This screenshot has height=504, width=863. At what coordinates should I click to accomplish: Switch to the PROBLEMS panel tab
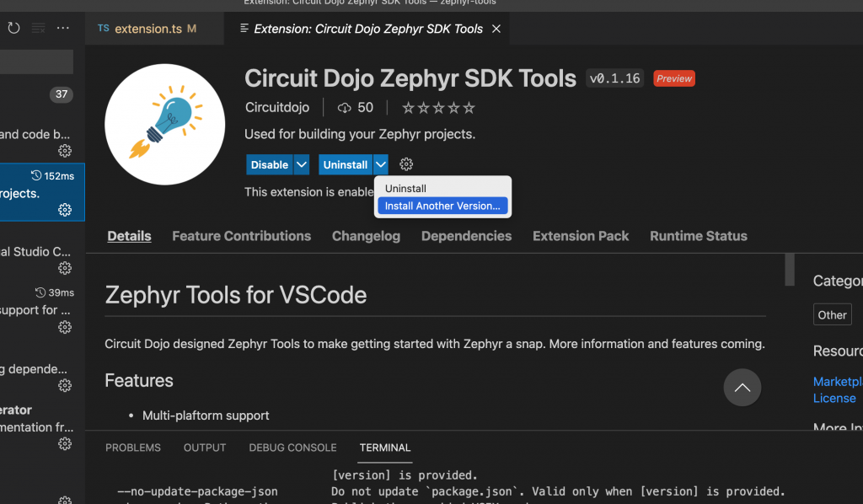click(x=133, y=448)
